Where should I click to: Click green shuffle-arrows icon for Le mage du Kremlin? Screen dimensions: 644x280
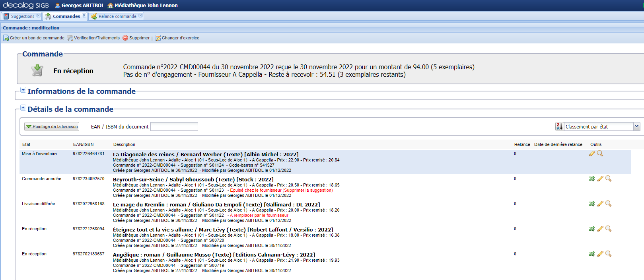click(592, 204)
